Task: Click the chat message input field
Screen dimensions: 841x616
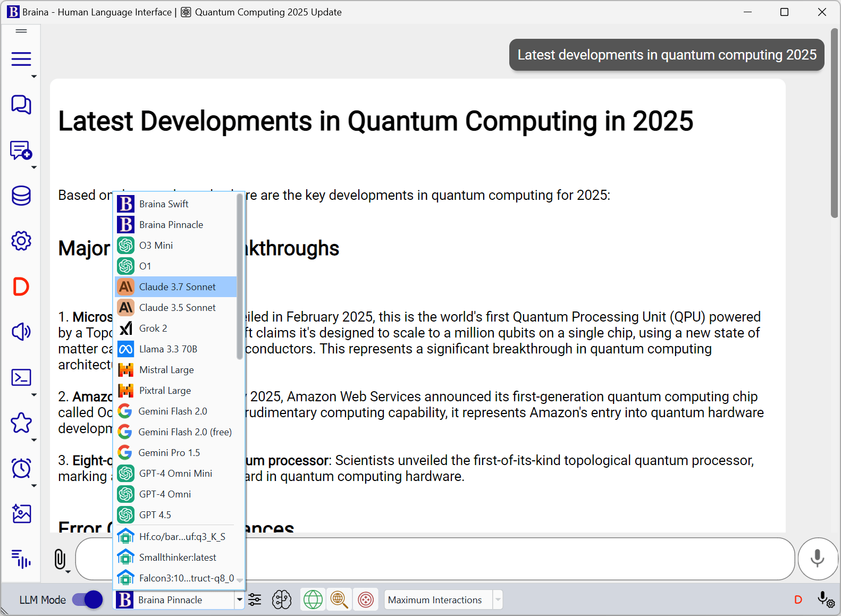Action: [x=435, y=559]
